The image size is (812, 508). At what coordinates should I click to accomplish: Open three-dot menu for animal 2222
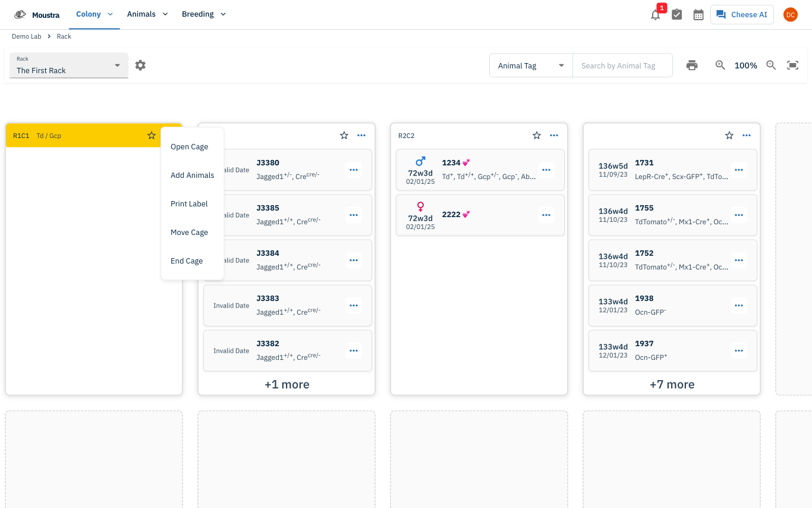point(546,215)
